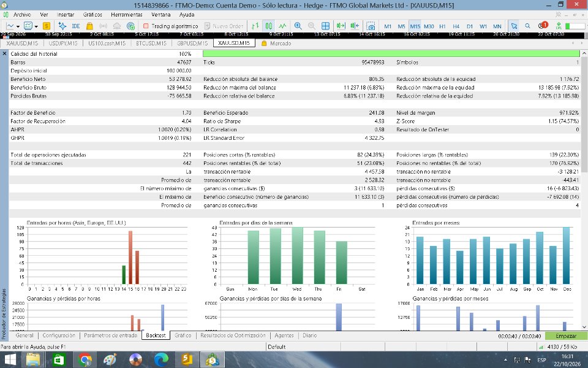Show hidden system tray icons
Image resolution: width=588 pixels, height=368 pixels.
point(505,360)
